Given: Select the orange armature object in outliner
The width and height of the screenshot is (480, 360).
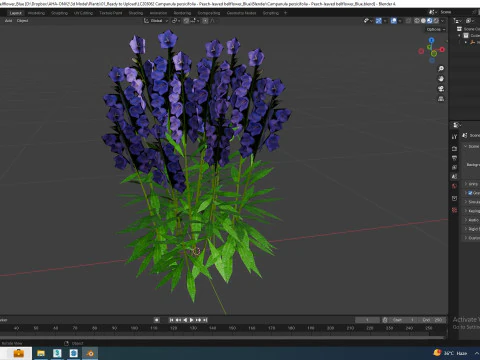Looking at the screenshot, I should [472, 42].
